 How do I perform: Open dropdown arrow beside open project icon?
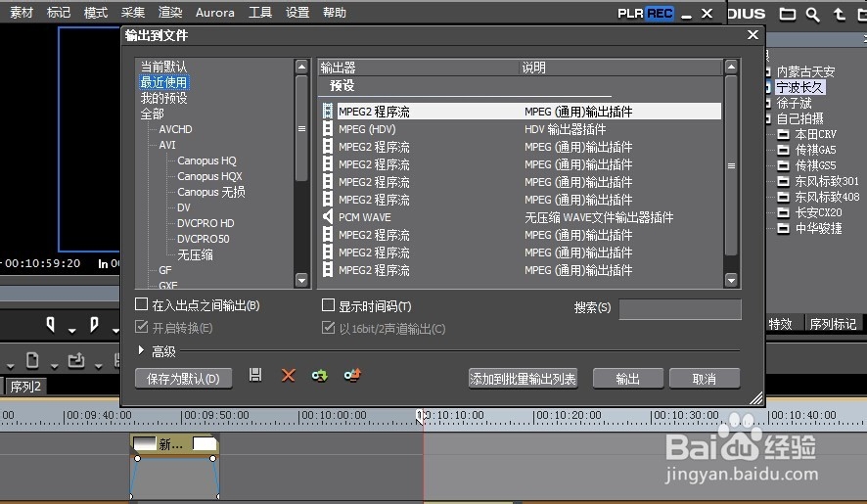(98, 366)
